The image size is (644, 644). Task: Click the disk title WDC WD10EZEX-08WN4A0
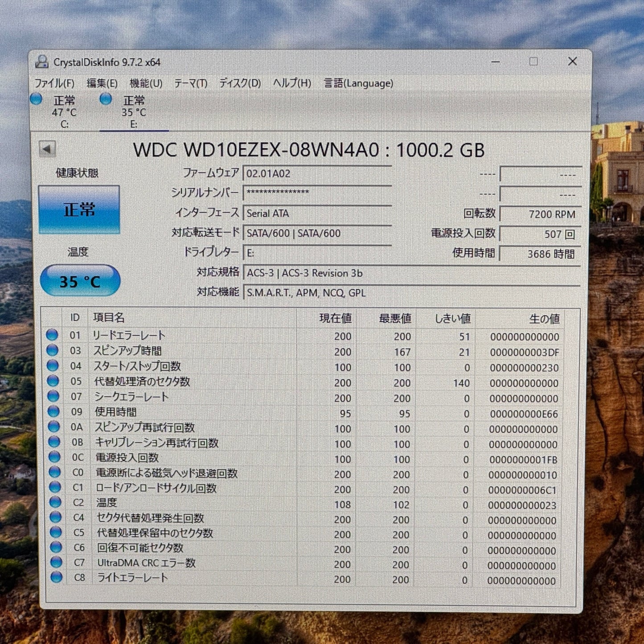[256, 150]
